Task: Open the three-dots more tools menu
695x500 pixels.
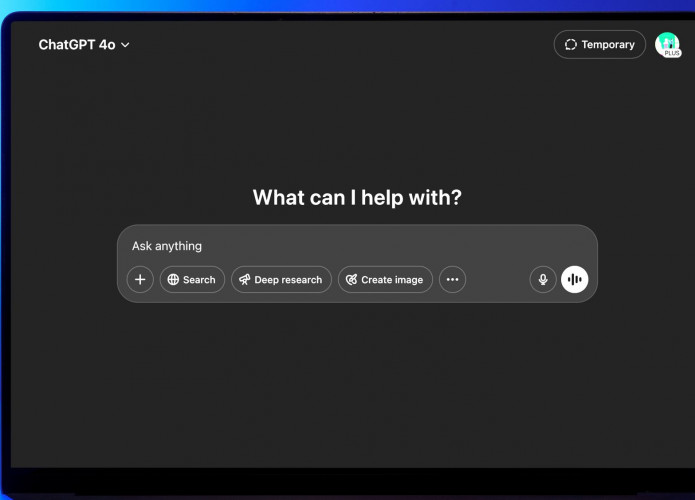Action: (452, 279)
